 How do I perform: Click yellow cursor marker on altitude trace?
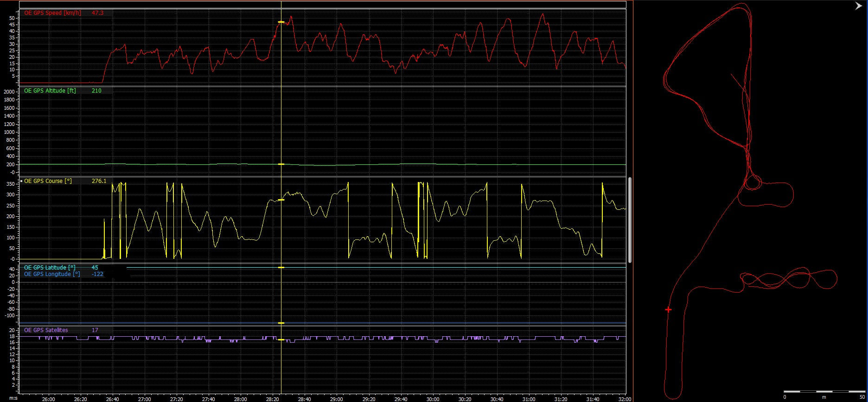[x=281, y=164]
